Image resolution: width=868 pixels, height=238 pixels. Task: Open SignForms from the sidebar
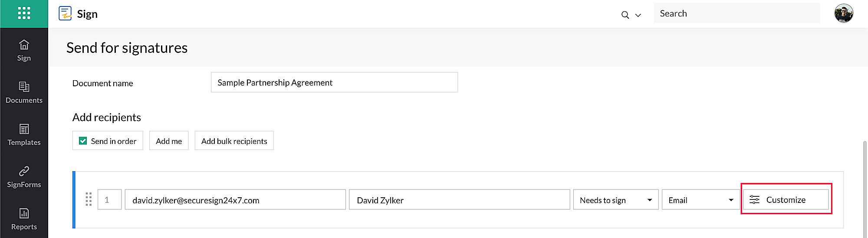coord(24,177)
